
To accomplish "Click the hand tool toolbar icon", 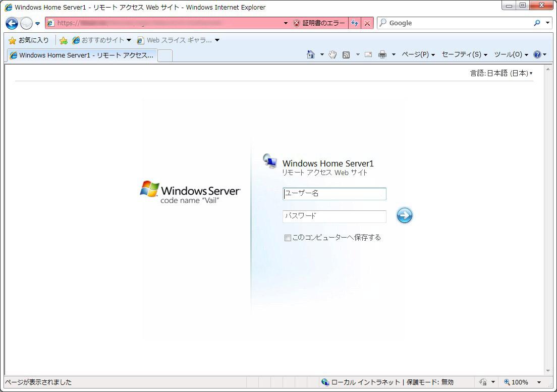I will [x=332, y=54].
